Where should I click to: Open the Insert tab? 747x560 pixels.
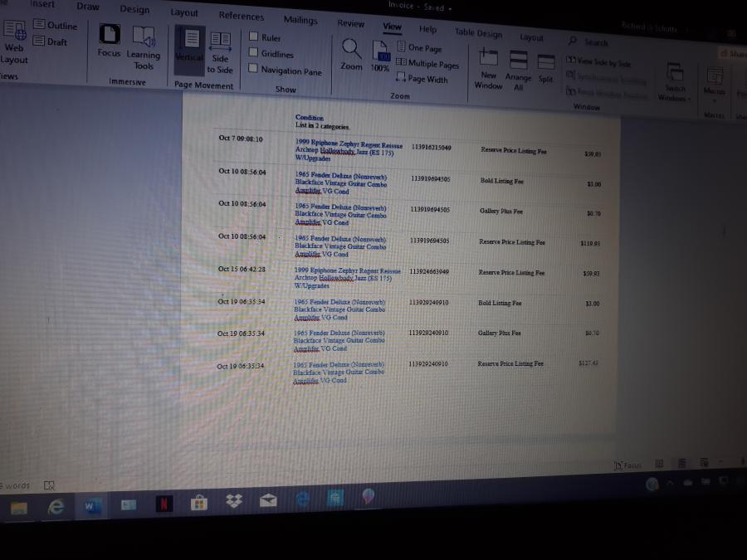pos(42,4)
